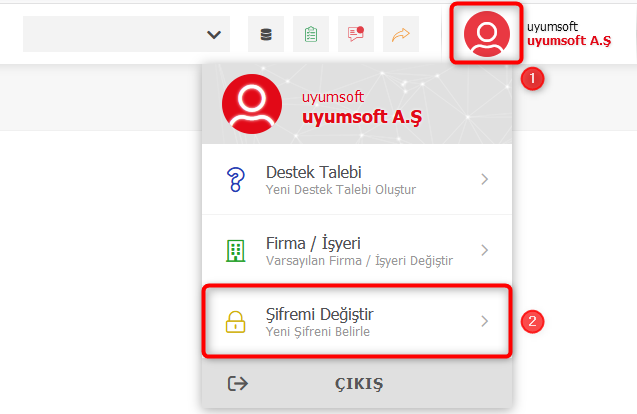Click the yellow padlock icon
This screenshot has height=414, width=637.
click(236, 321)
